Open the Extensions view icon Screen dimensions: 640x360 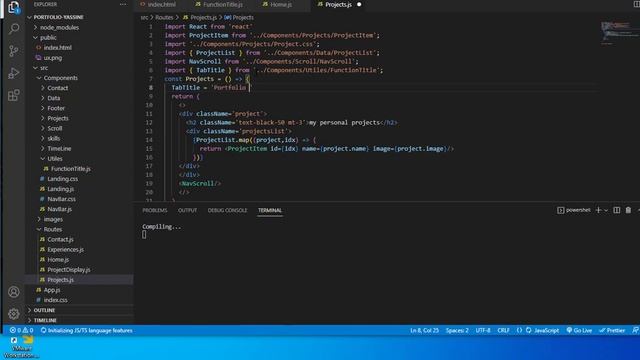13,96
